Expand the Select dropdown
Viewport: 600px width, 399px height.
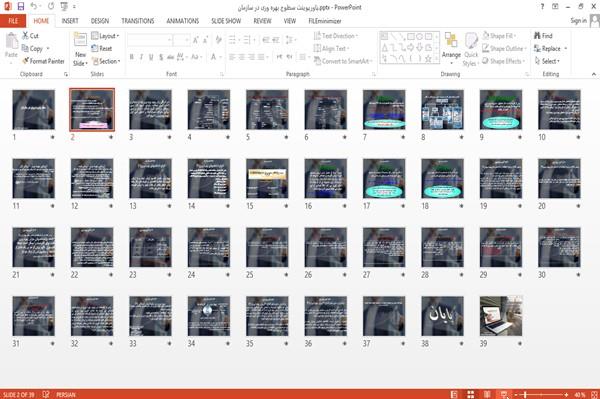(x=548, y=61)
